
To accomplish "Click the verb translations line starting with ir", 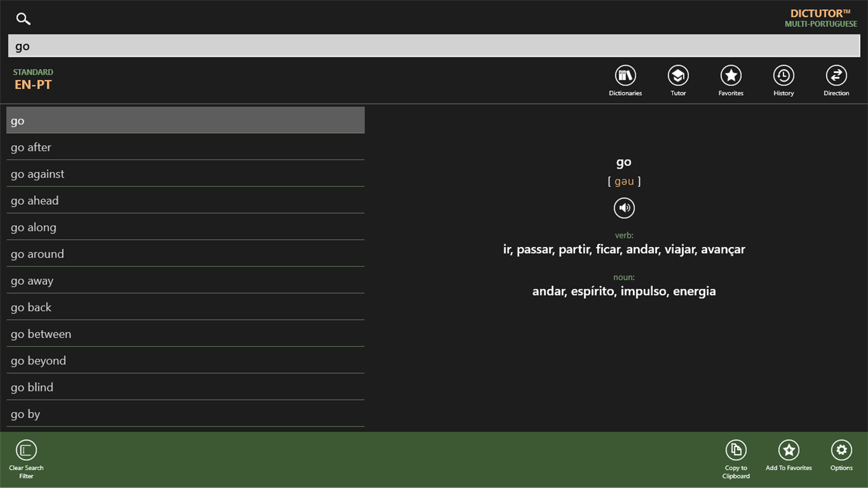I will [624, 249].
